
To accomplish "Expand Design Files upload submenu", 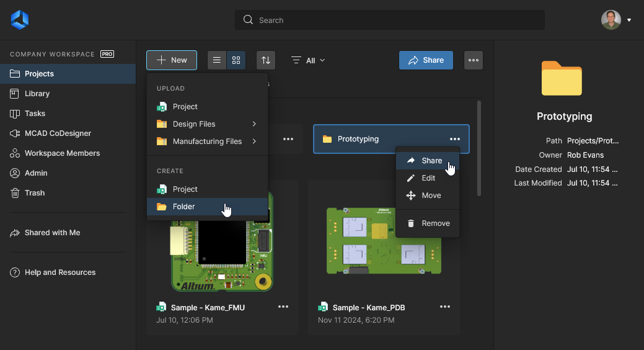I will tap(208, 123).
